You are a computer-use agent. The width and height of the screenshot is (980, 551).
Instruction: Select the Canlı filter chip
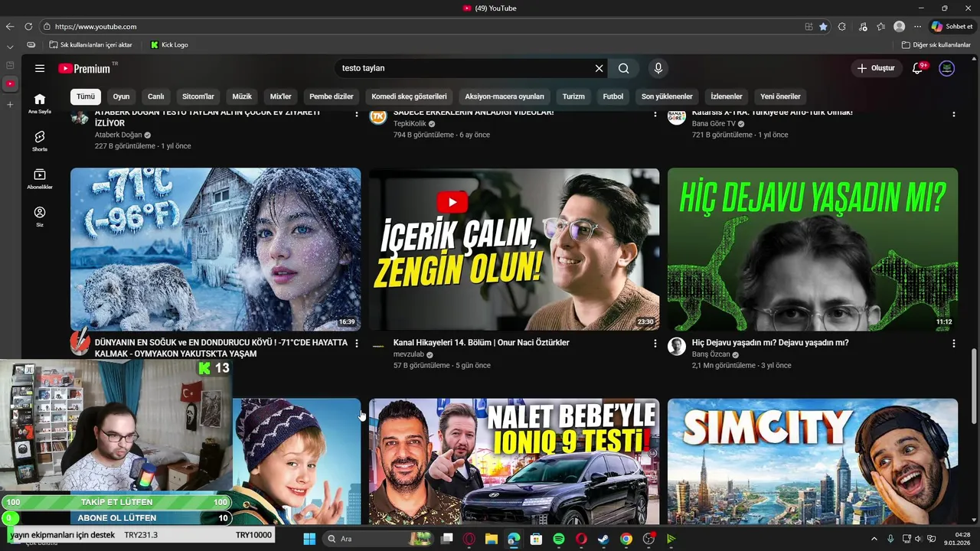pyautogui.click(x=156, y=96)
